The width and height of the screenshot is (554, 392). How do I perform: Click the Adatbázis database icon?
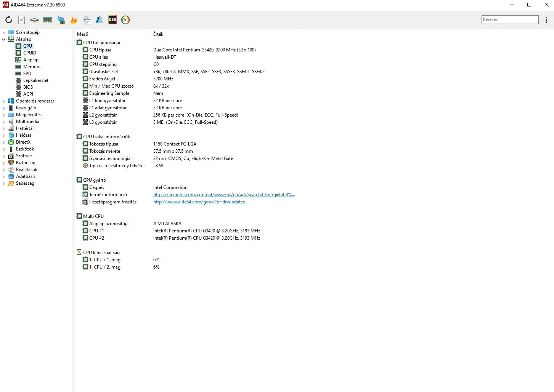11,176
